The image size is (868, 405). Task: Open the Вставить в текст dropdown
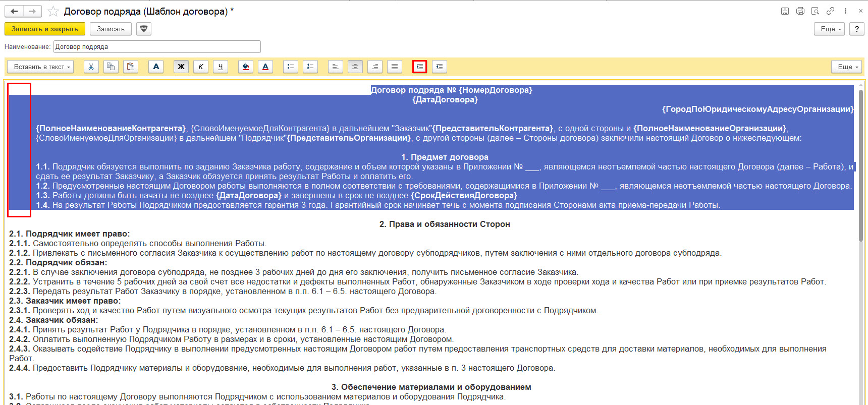pos(40,67)
